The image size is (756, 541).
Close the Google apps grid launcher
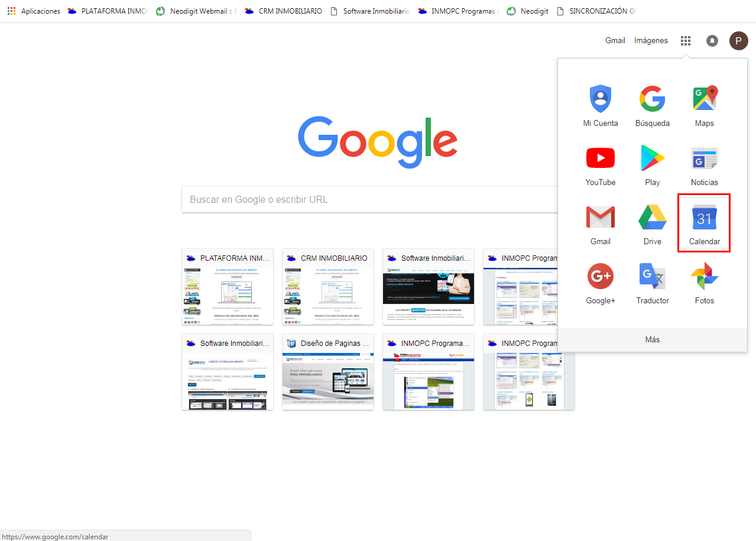point(686,41)
